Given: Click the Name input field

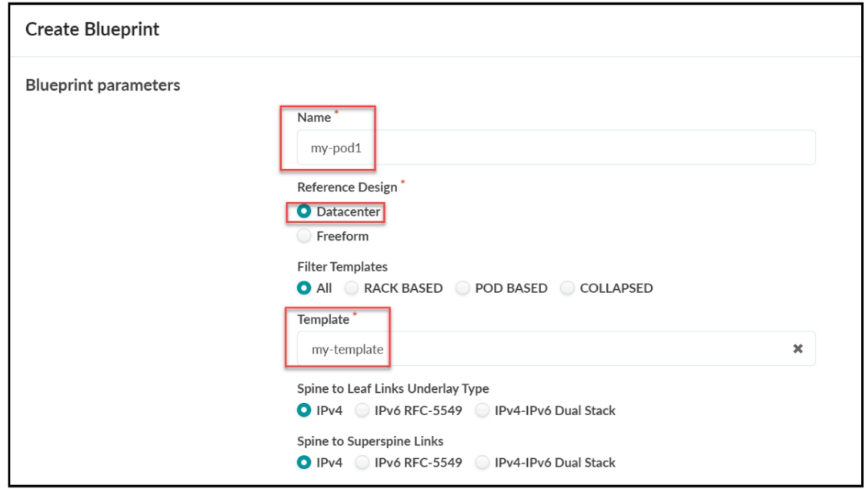Looking at the screenshot, I should pos(556,148).
